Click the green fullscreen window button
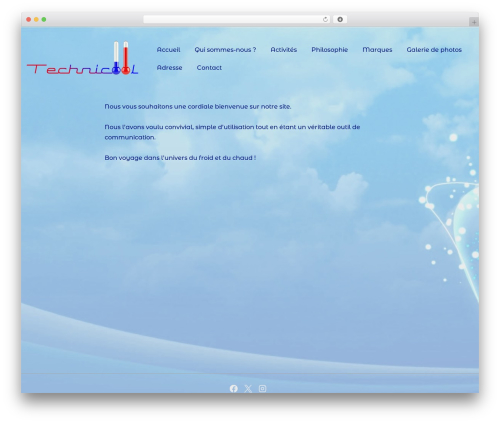Viewport: 500px width, 423px height. pos(44,20)
